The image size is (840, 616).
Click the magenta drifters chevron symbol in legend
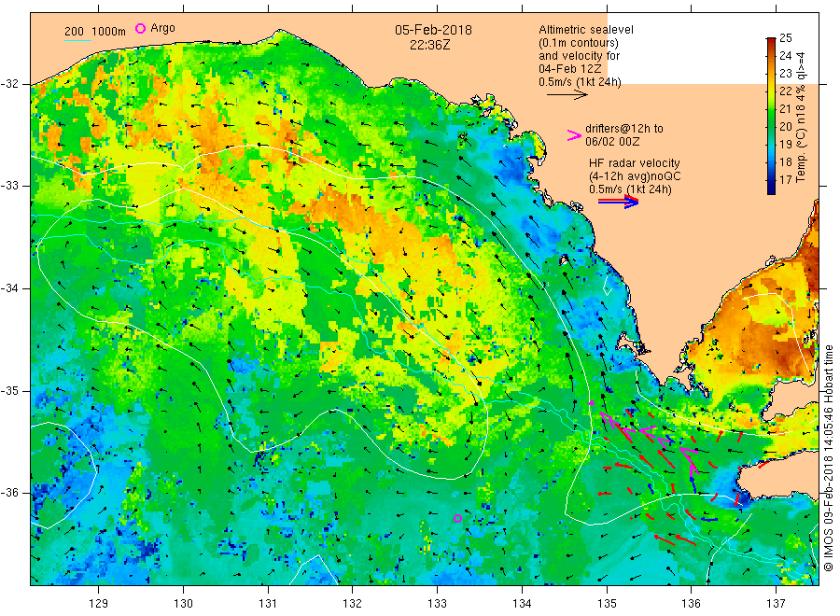(x=574, y=135)
